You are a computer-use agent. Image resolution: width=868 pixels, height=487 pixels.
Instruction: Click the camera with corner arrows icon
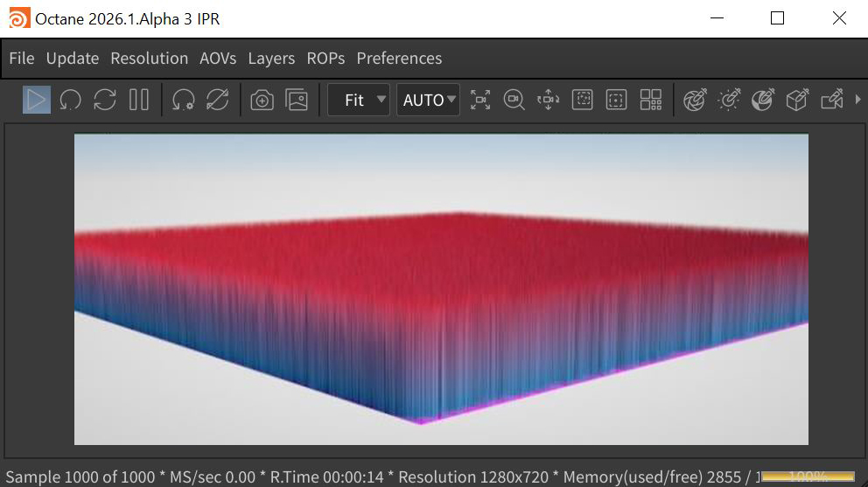click(480, 100)
